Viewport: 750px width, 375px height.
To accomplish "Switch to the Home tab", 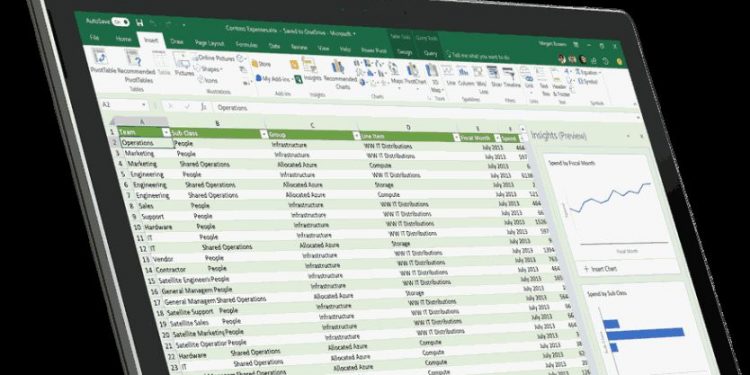I will click(x=123, y=39).
